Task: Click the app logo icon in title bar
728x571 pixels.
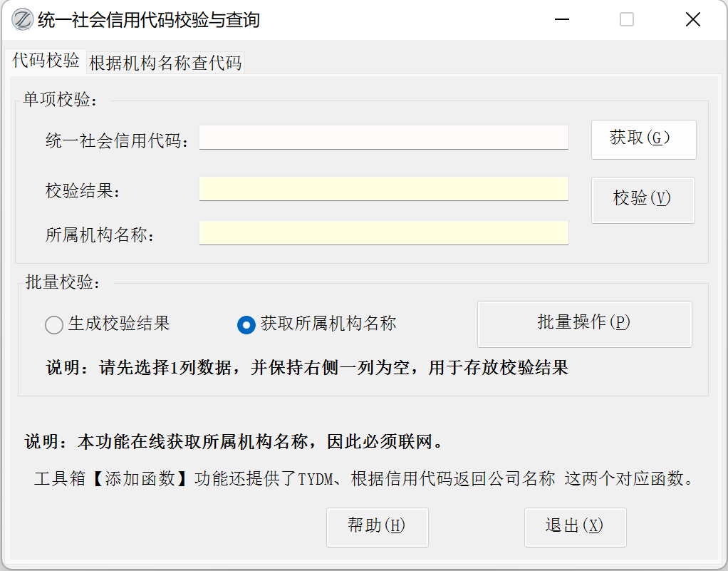Action: point(24,20)
